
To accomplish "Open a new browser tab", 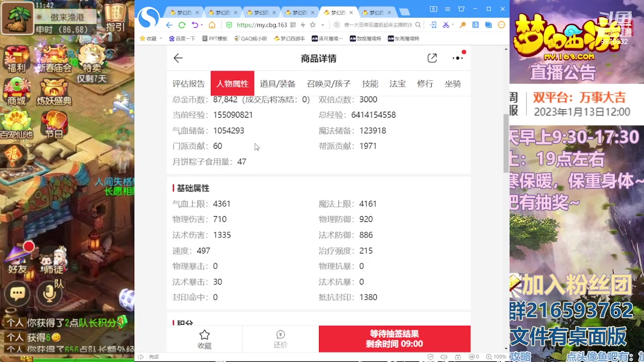I will click(404, 13).
